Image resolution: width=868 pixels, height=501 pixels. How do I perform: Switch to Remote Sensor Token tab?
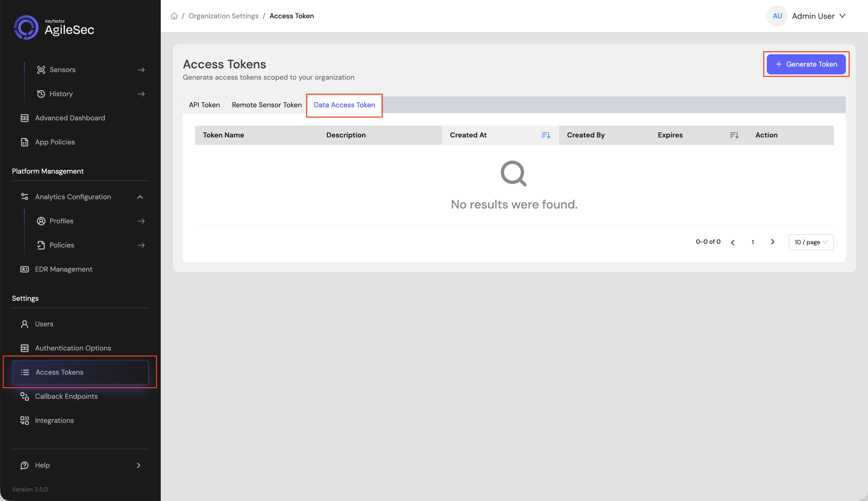tap(266, 105)
